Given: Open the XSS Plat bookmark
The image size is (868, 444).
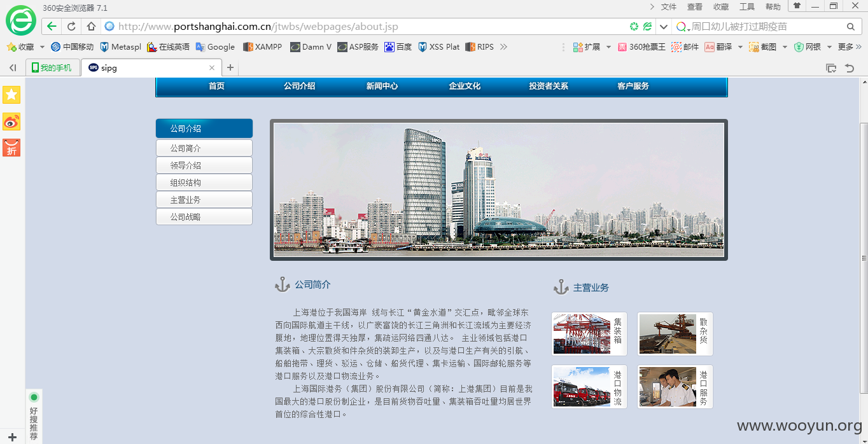Looking at the screenshot, I should [438, 46].
